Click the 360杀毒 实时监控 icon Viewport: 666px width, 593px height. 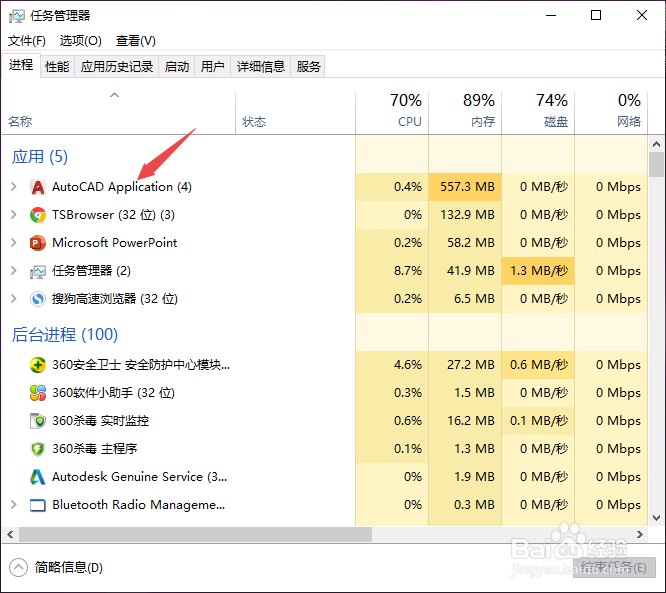coord(38,421)
